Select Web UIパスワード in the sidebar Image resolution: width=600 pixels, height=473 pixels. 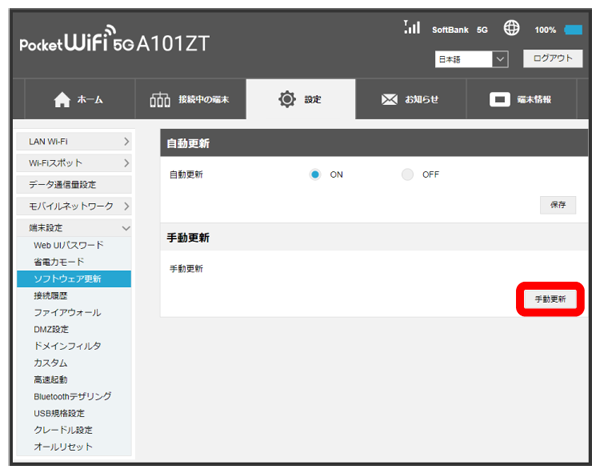click(x=68, y=245)
